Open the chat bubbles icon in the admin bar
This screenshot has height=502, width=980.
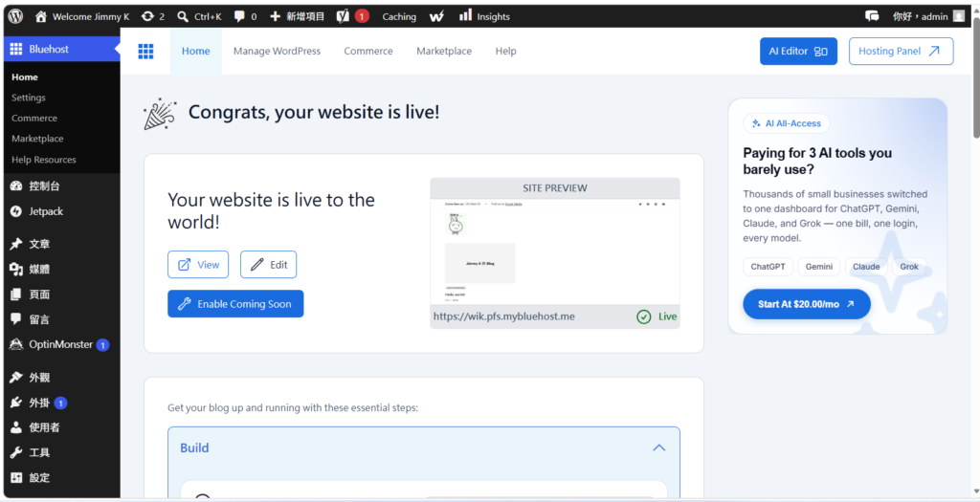coord(872,16)
